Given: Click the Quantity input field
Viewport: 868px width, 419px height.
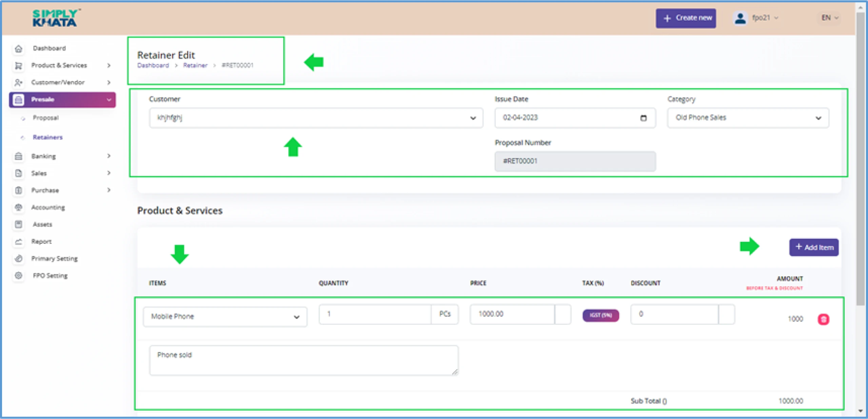Looking at the screenshot, I should tap(375, 314).
